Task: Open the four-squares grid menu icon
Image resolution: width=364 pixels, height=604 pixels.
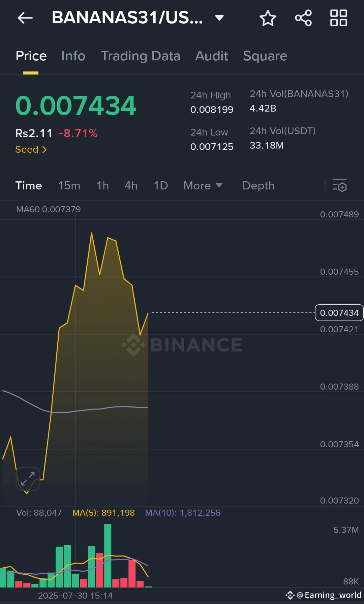Action: pyautogui.click(x=339, y=18)
